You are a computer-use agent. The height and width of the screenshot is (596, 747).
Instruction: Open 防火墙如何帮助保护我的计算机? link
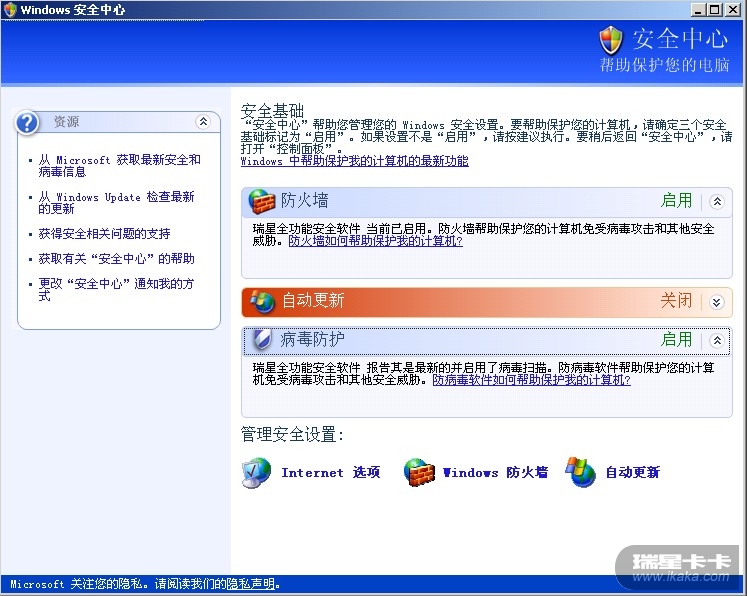[x=375, y=241]
